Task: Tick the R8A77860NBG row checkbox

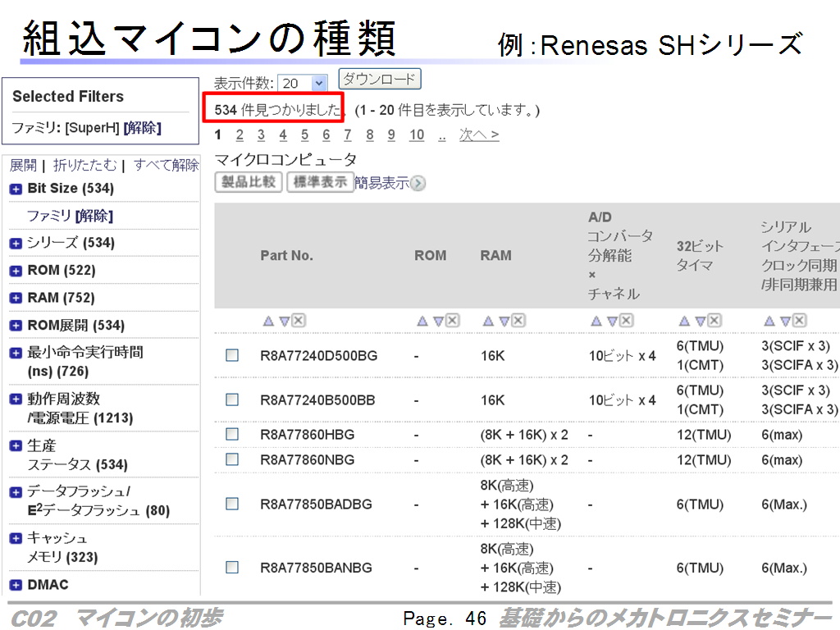Action: pyautogui.click(x=232, y=459)
